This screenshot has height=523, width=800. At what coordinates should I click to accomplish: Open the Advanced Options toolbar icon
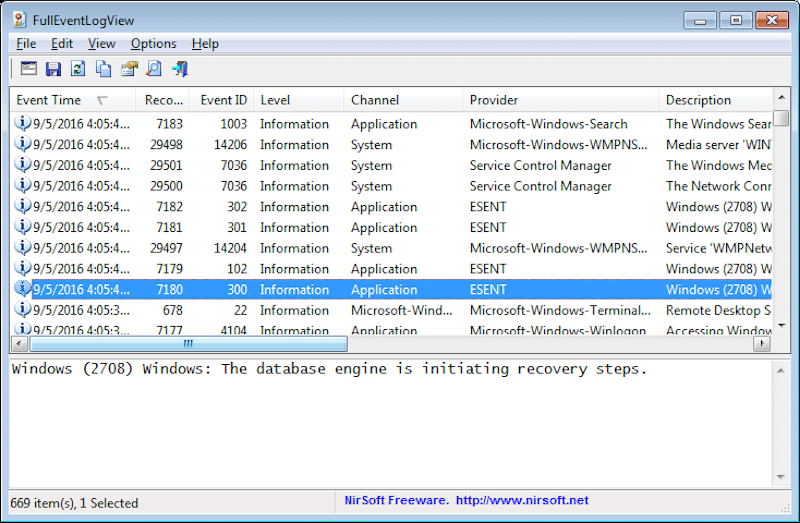29,69
